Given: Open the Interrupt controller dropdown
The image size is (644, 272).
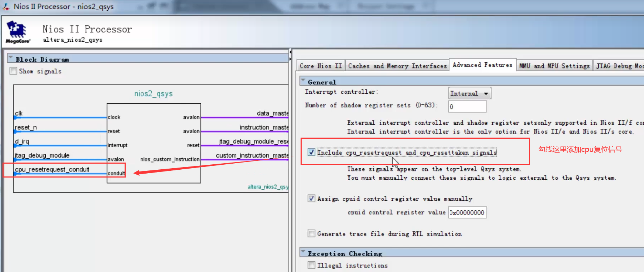Looking at the screenshot, I should (470, 93).
